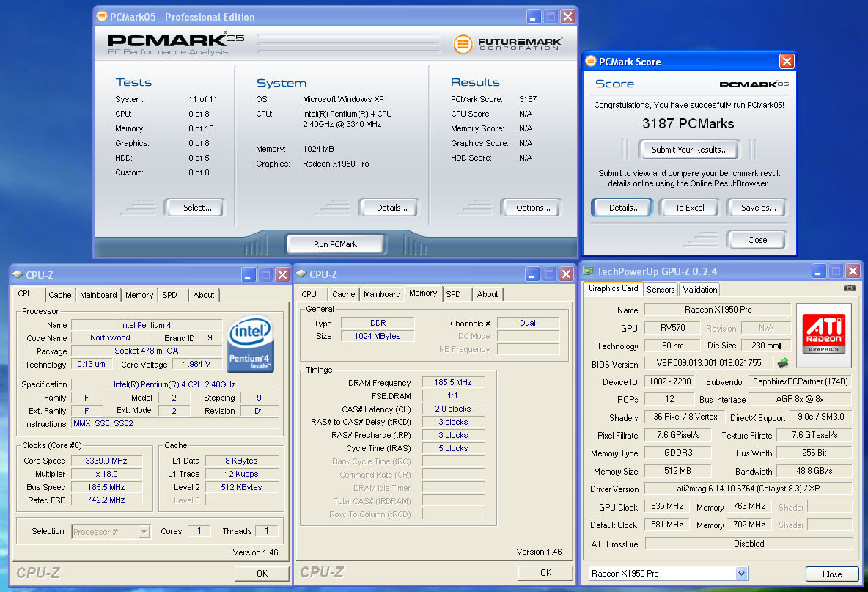Open SPD tab in left CPU-Z window
The width and height of the screenshot is (868, 592).
[x=170, y=295]
